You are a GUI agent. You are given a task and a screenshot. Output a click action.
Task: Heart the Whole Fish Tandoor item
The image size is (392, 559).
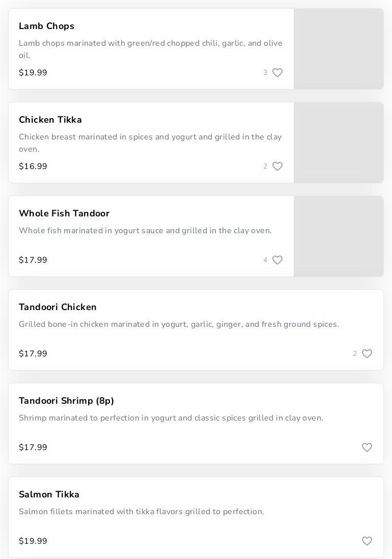277,260
